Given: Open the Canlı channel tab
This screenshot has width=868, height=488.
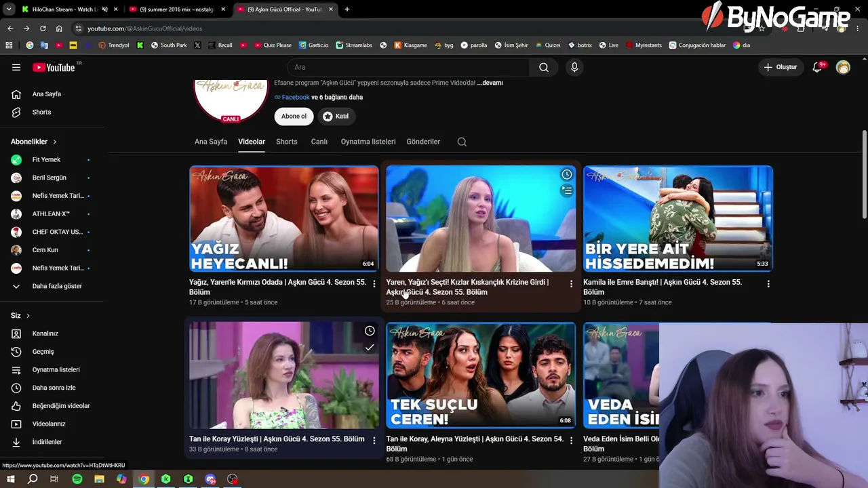Looking at the screenshot, I should tap(319, 142).
